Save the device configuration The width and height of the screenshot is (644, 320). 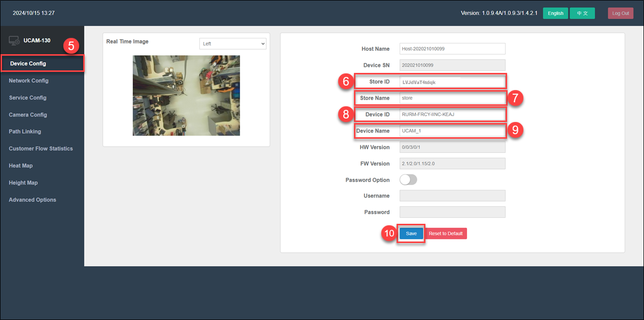coord(411,233)
